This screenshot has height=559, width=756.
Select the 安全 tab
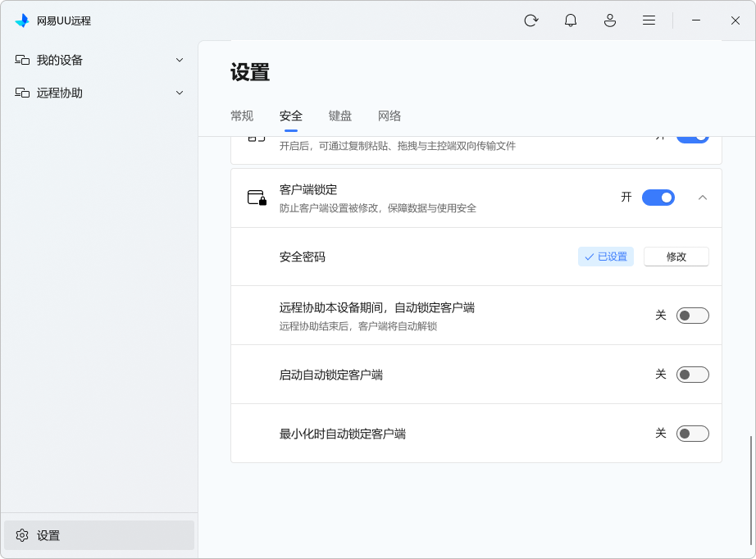pos(291,116)
